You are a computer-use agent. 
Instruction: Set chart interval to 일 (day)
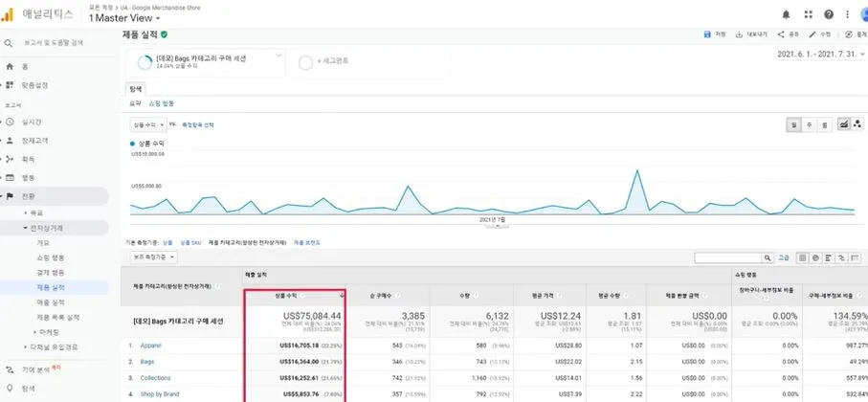tap(794, 125)
